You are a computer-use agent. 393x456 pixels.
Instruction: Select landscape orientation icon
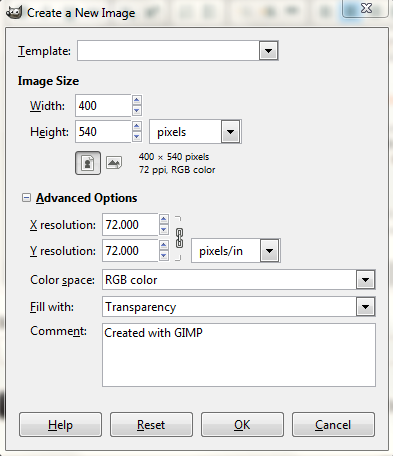(x=114, y=163)
